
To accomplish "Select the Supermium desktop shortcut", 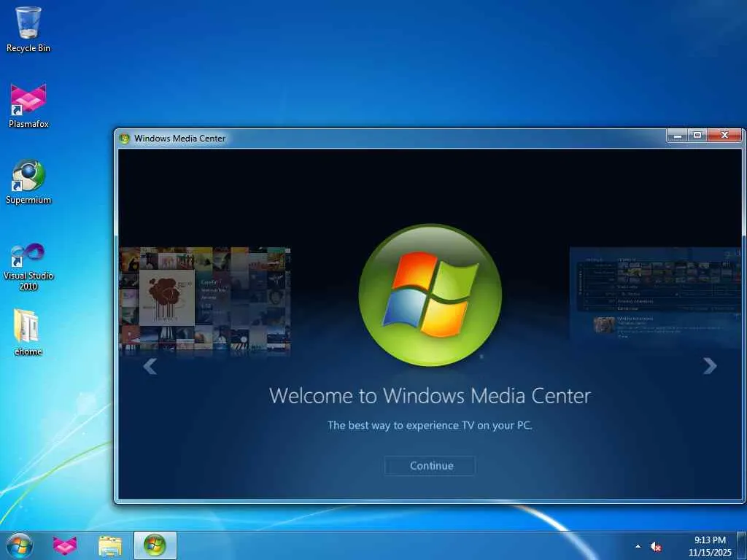I will point(28,182).
